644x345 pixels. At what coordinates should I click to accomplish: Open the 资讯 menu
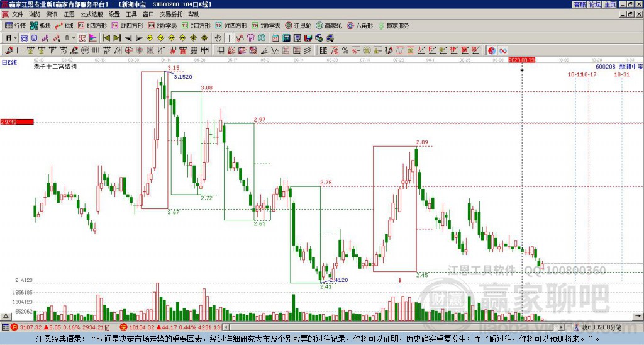[x=52, y=14]
